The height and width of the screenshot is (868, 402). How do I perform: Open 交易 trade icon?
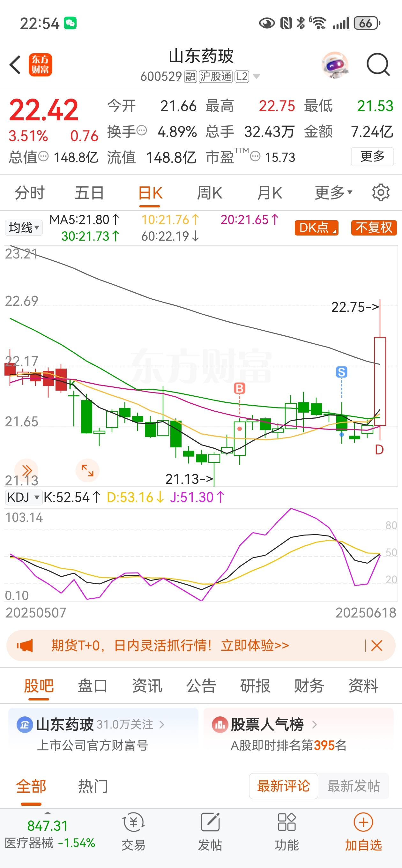[133, 832]
